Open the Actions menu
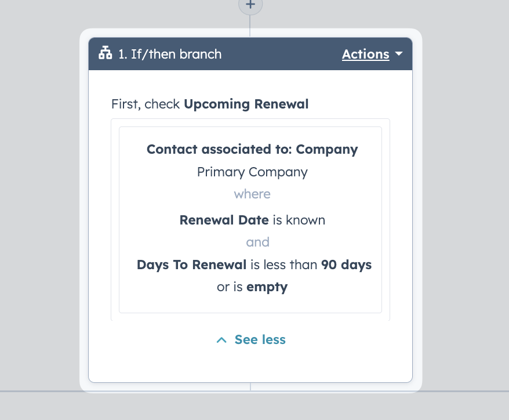Viewport: 509px width, 420px height. 366,55
